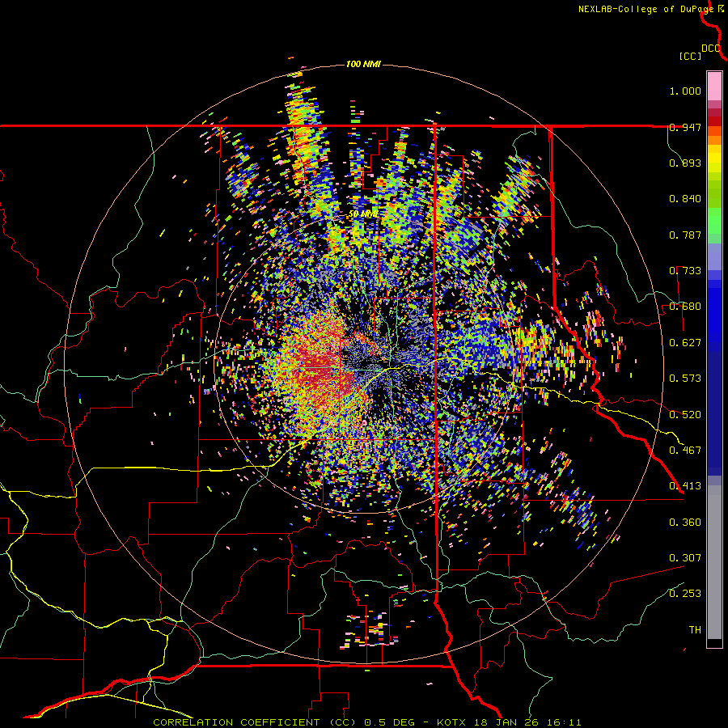Select the 0.680 scale label

click(x=685, y=307)
